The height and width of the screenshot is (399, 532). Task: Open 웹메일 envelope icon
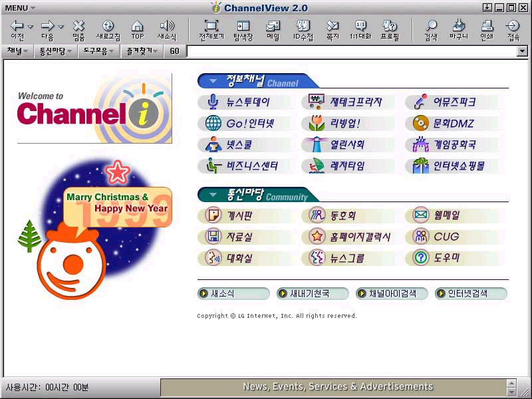(421, 215)
